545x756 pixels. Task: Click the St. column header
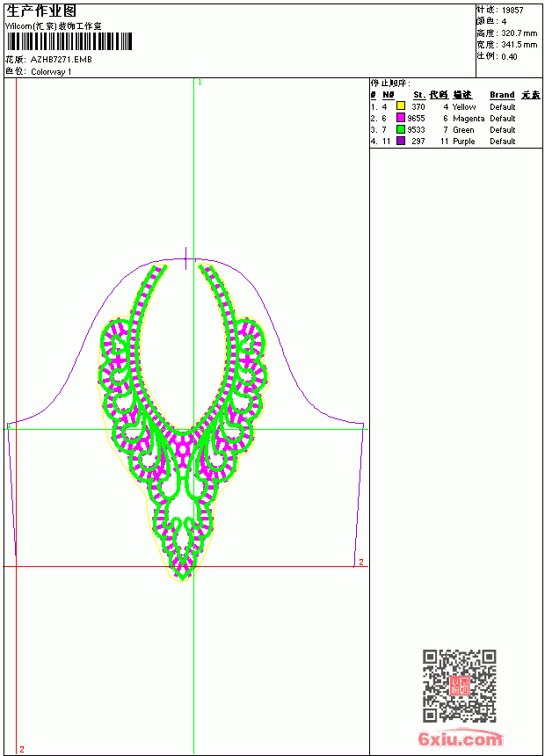pos(419,95)
